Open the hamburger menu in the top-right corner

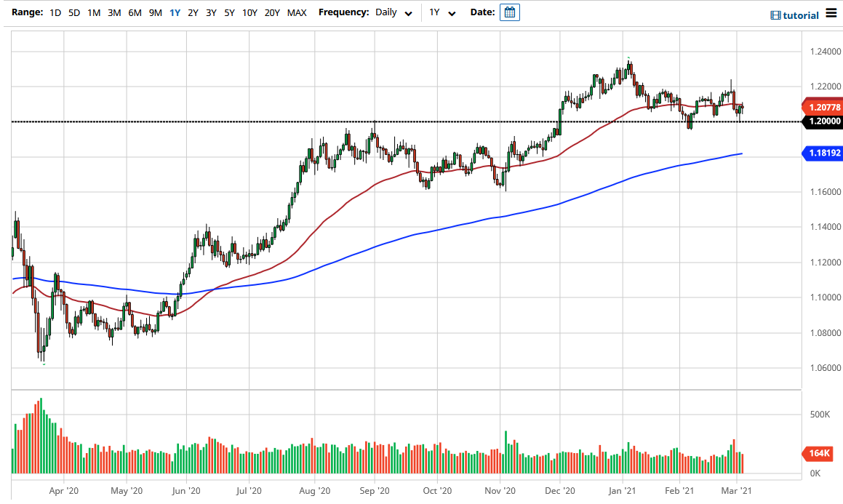point(831,13)
